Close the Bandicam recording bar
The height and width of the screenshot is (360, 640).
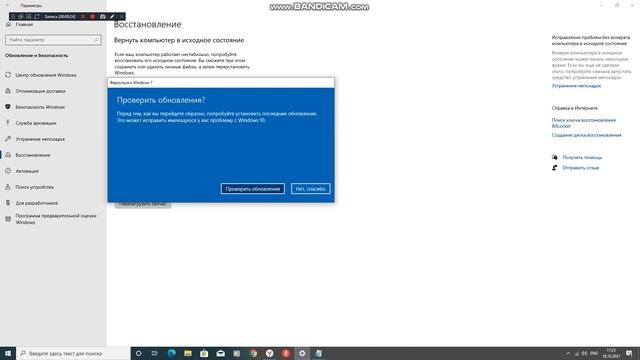(x=121, y=17)
